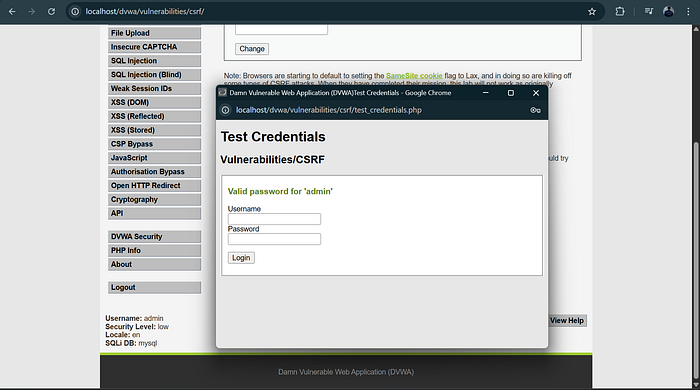
Task: Open Cryptography menu item
Action: point(154,199)
